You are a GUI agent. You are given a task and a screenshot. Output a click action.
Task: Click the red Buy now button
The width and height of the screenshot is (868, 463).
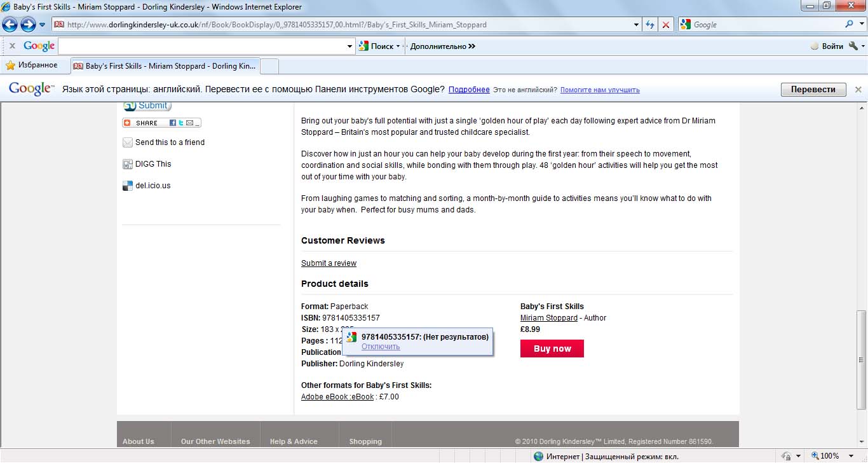552,349
